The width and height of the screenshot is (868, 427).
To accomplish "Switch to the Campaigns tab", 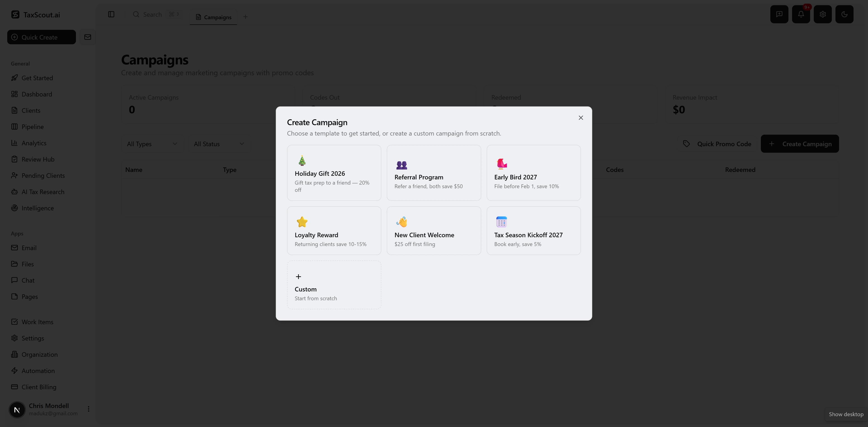I will point(214,17).
